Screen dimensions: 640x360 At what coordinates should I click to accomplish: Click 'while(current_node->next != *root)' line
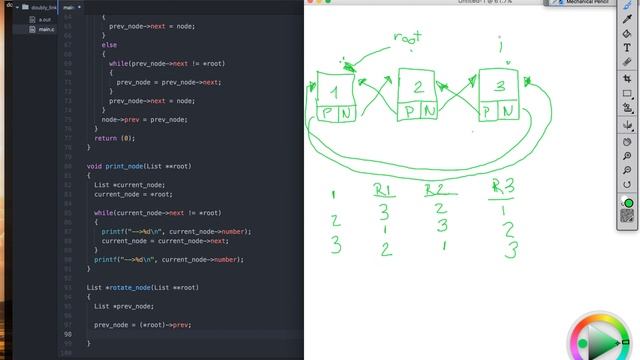[x=158, y=213]
